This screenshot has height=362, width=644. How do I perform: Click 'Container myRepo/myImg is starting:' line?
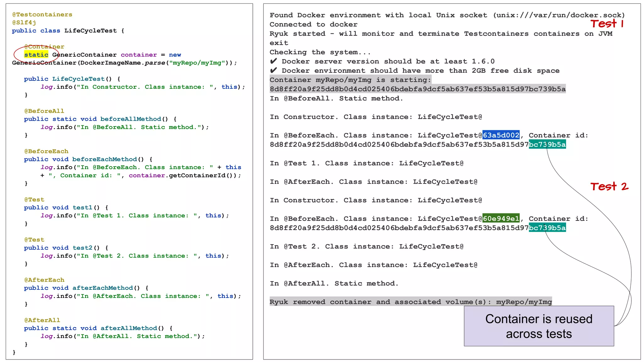click(x=350, y=80)
